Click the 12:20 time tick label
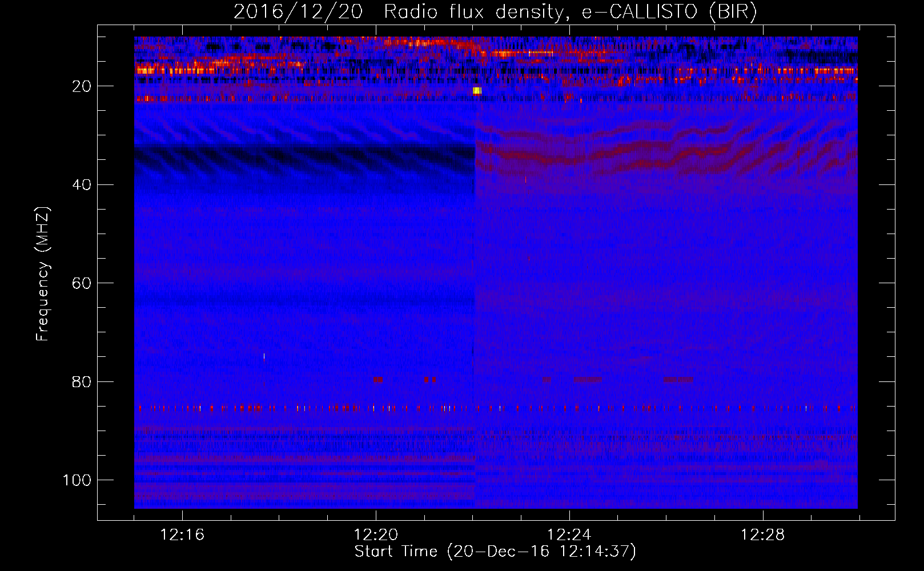The height and width of the screenshot is (571, 924). pos(376,535)
